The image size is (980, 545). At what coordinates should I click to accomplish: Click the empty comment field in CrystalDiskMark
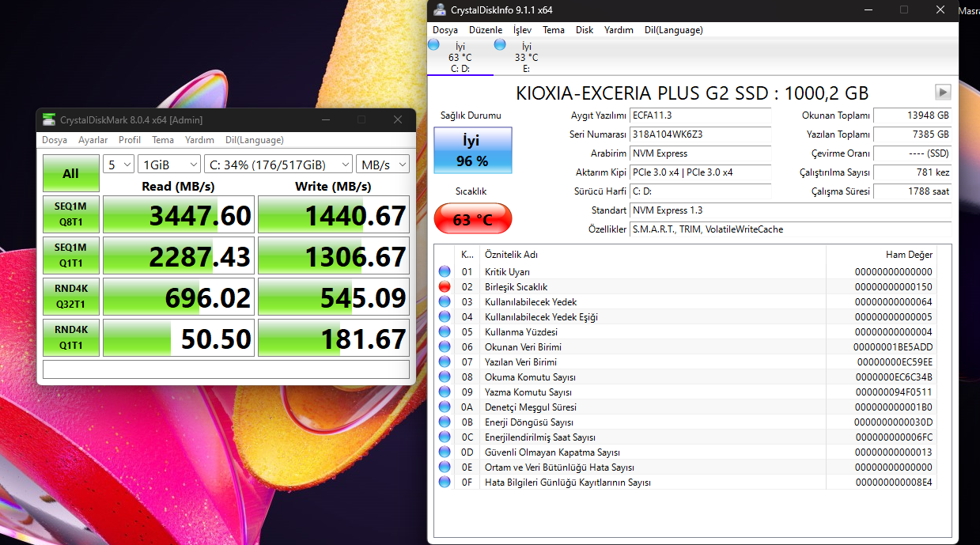click(226, 369)
